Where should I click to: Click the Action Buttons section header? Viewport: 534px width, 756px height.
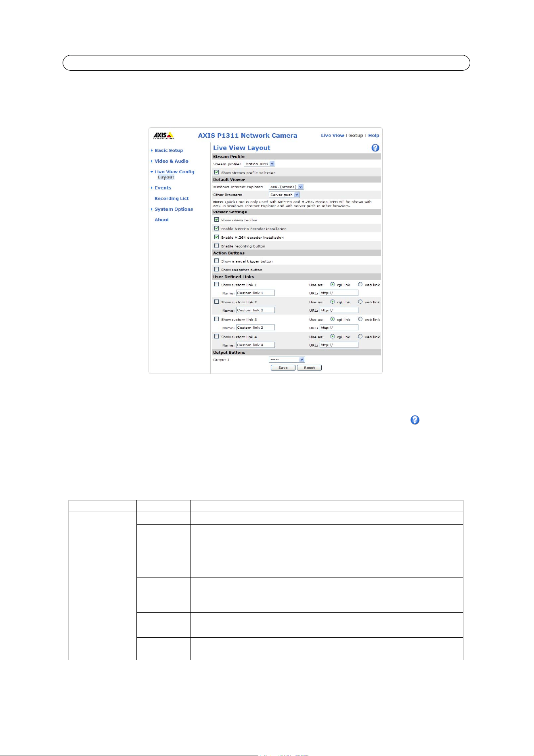296,253
